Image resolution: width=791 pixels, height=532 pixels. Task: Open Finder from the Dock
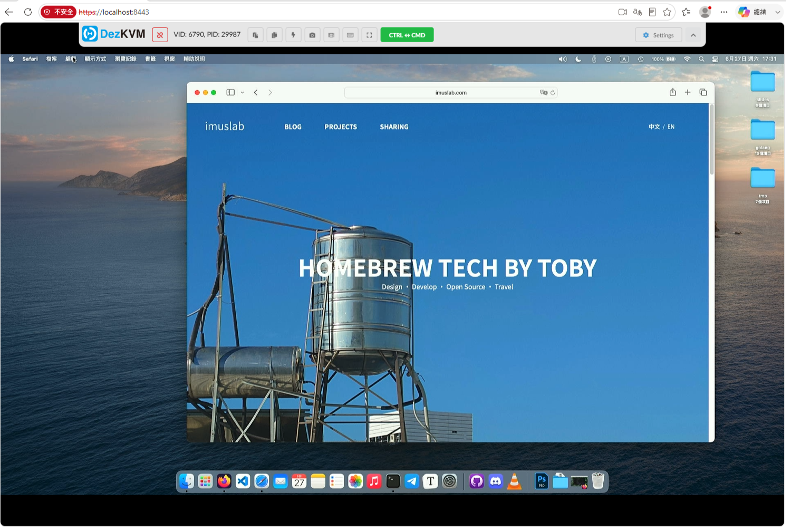click(x=187, y=481)
